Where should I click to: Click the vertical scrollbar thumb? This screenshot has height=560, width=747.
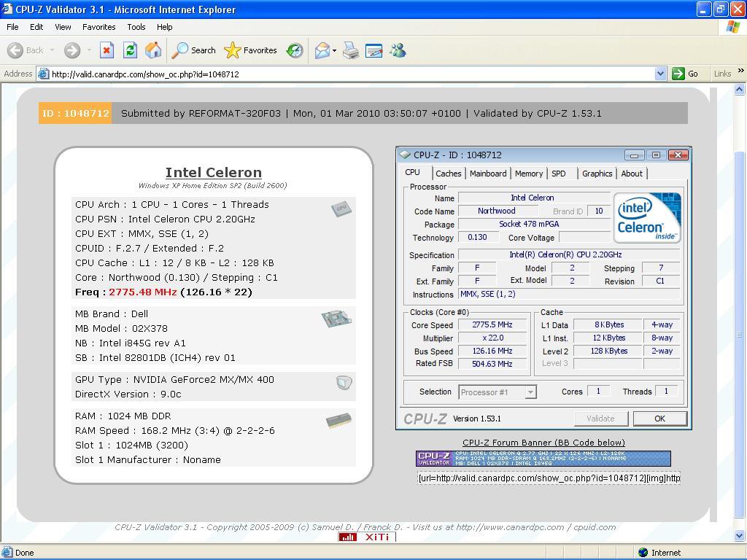click(740, 334)
